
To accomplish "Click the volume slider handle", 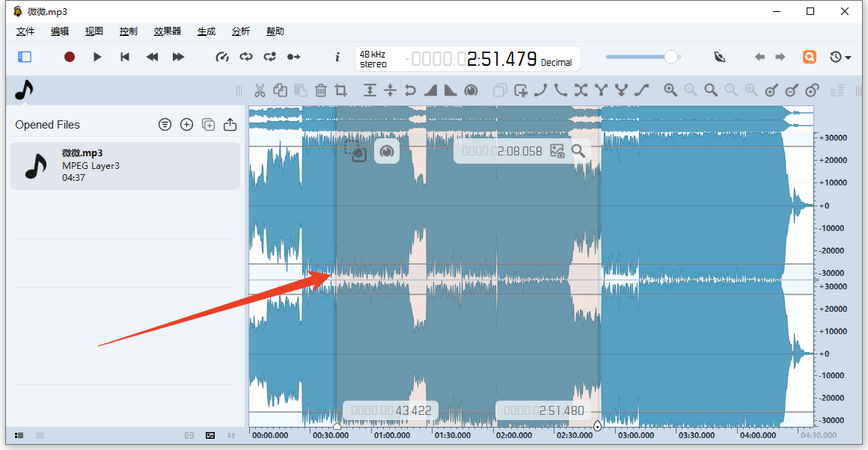I will (671, 57).
